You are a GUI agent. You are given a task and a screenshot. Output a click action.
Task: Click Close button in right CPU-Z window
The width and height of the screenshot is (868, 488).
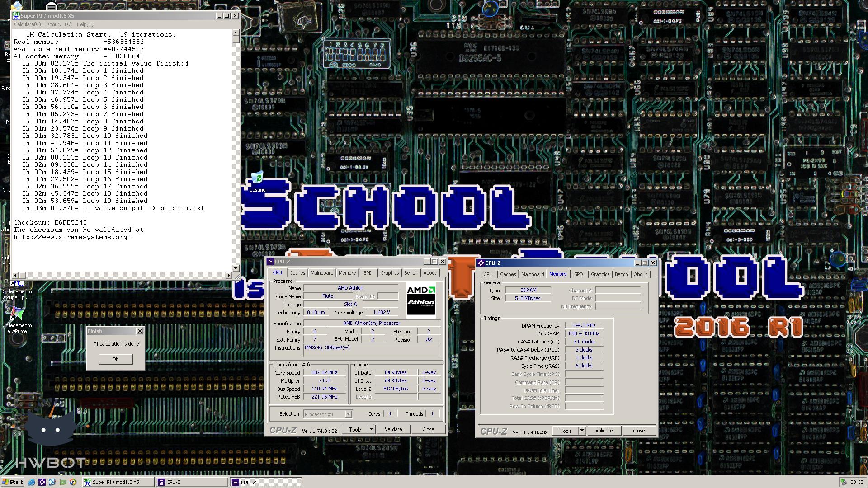pos(639,431)
